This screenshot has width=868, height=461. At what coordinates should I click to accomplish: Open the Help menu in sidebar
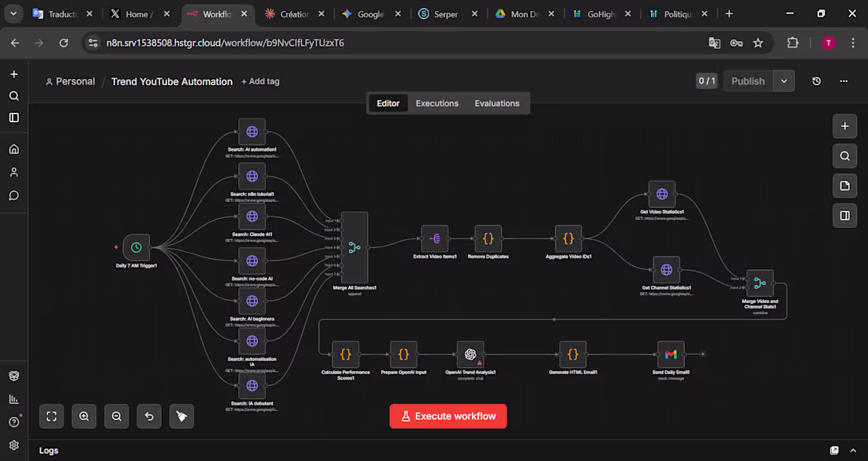pos(14,422)
